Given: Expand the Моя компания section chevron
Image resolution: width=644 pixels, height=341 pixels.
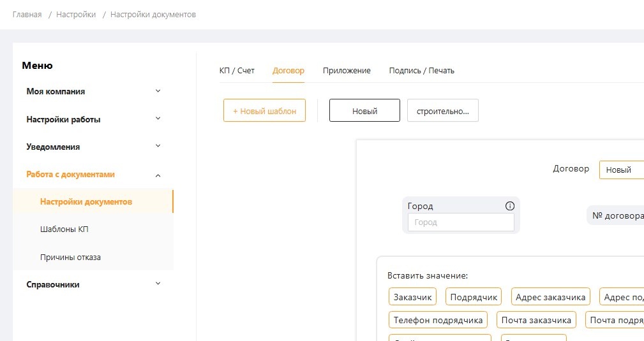Looking at the screenshot, I should coord(158,91).
